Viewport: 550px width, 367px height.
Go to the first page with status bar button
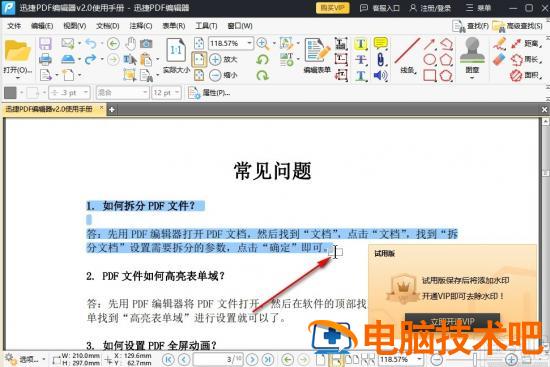pos(168,359)
